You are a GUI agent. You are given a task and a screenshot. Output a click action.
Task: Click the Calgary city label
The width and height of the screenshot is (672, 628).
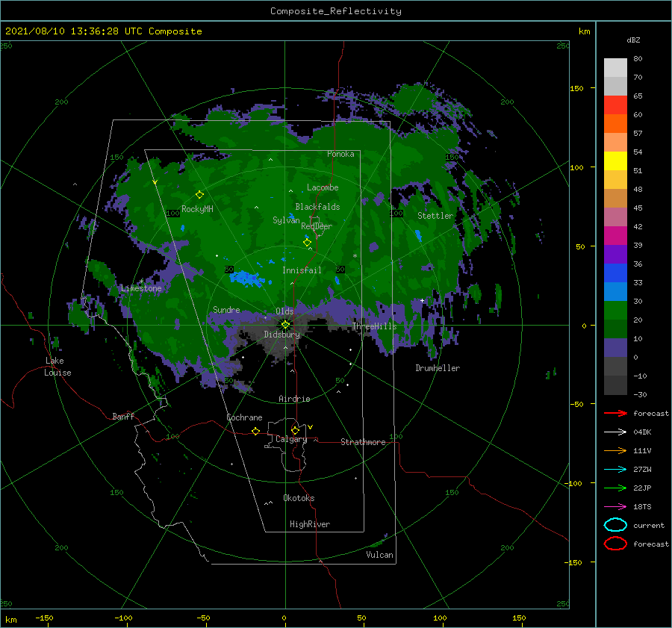291,439
